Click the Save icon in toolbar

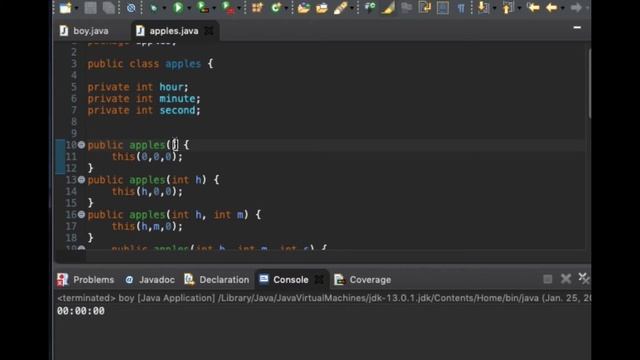point(90,7)
